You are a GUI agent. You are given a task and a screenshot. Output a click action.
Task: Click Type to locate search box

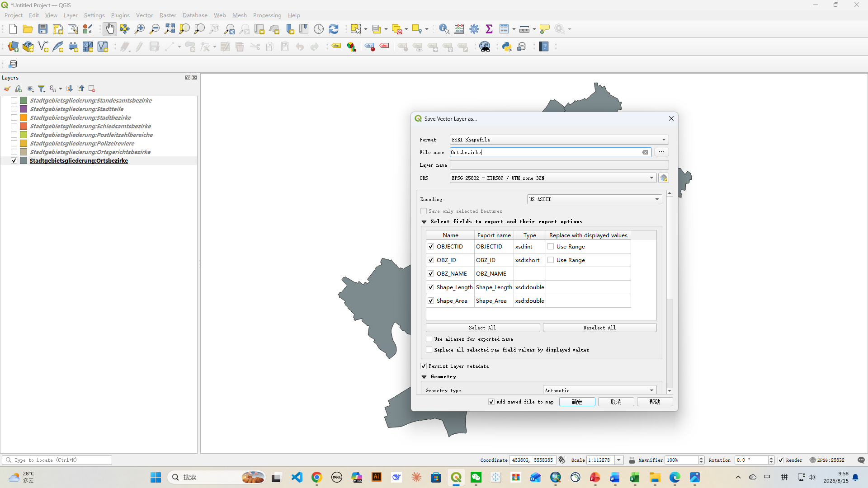tap(57, 460)
